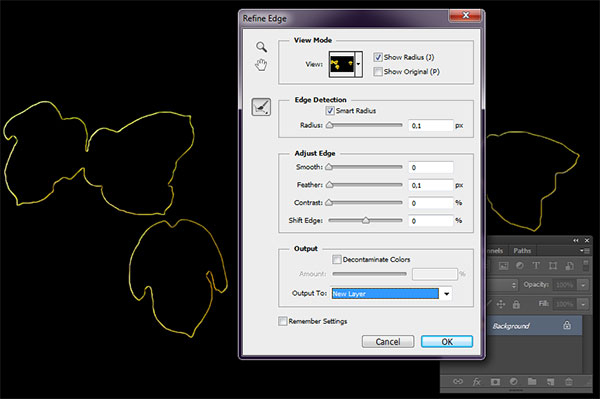The height and width of the screenshot is (399, 600).
Task: Click the Feather slider handle
Action: click(x=330, y=185)
